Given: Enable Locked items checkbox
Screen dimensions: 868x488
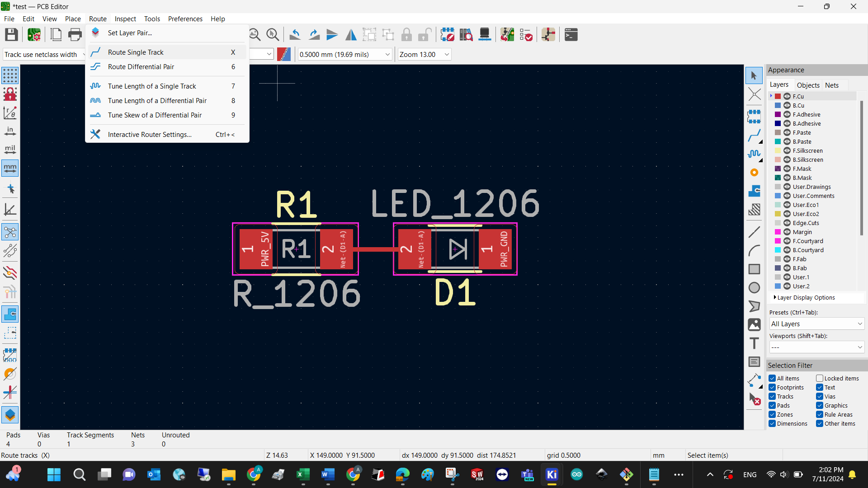Looking at the screenshot, I should (819, 378).
